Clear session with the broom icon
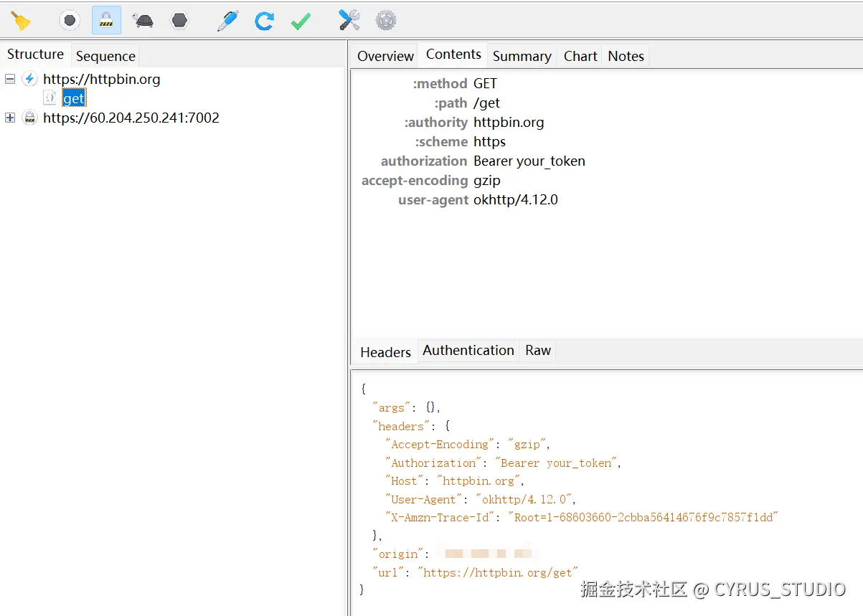This screenshot has height=616, width=863. 21,21
